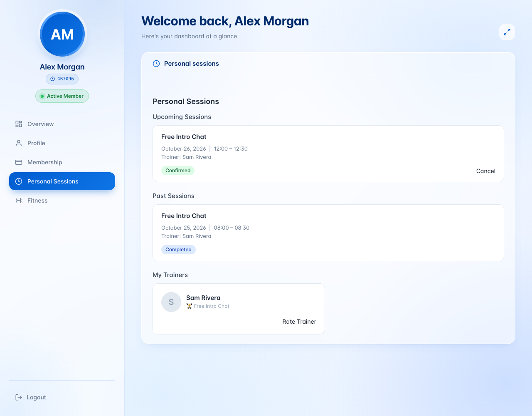
Task: Go to the Profile page
Action: coord(62,143)
